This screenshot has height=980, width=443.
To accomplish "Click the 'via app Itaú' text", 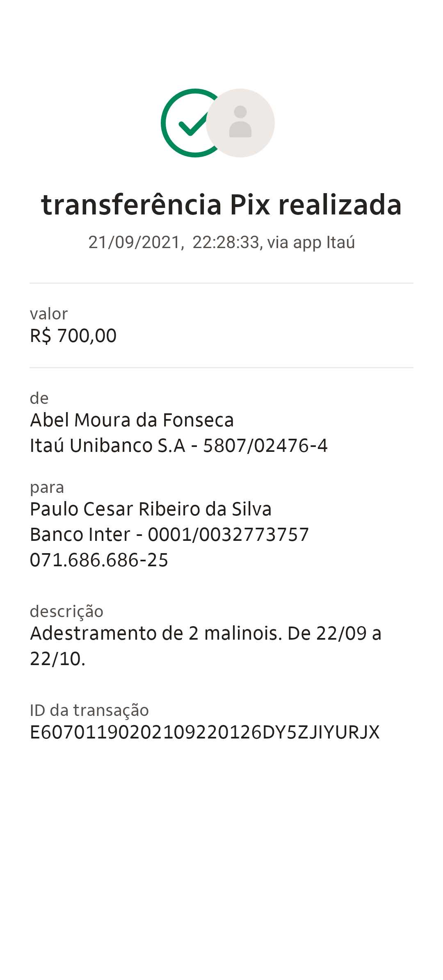I will coord(311,242).
